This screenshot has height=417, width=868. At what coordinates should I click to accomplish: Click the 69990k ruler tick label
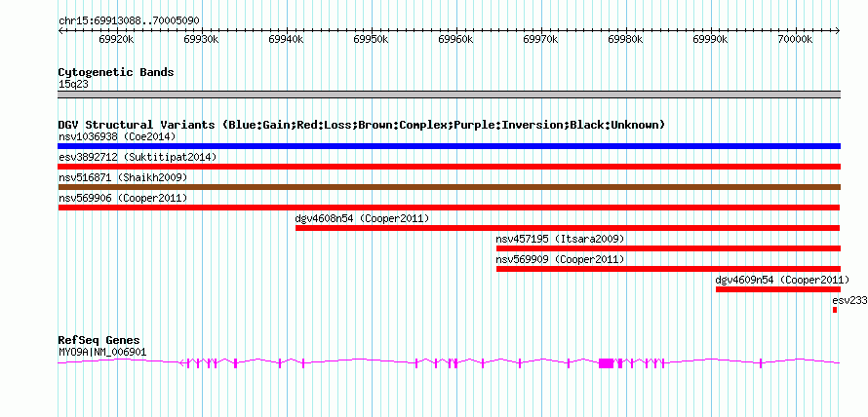click(711, 39)
